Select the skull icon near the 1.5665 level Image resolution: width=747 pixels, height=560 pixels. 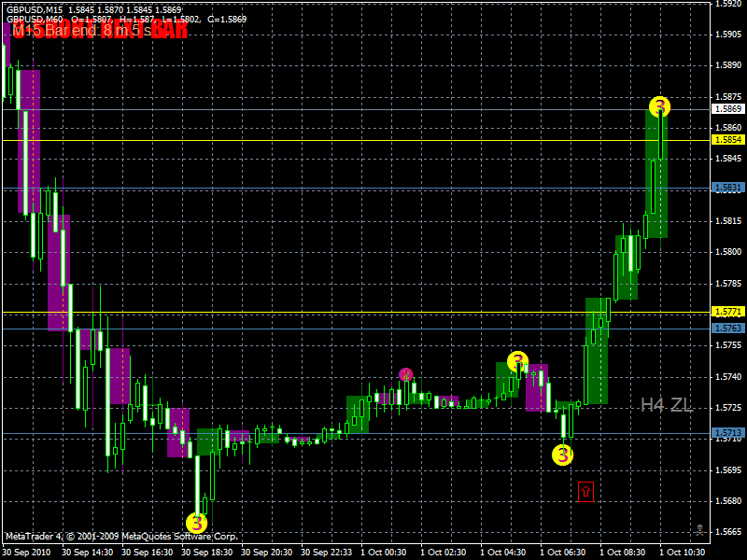[699, 529]
